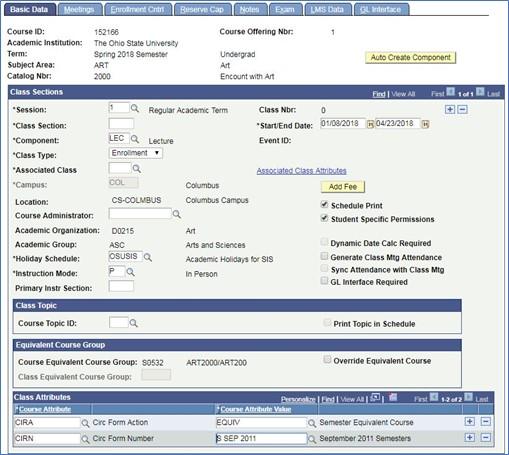Click Find in Class Sections header
Viewport: 509px width, 455px height.
pos(379,94)
